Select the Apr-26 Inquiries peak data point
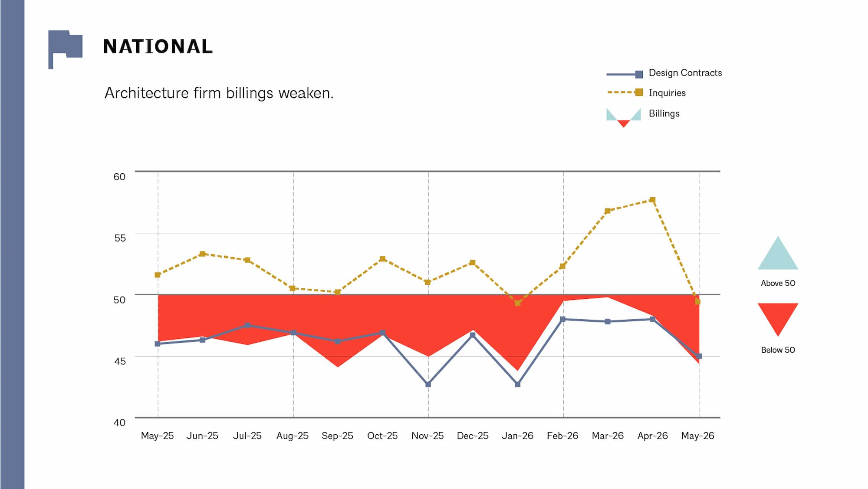The height and width of the screenshot is (489, 868). (652, 200)
